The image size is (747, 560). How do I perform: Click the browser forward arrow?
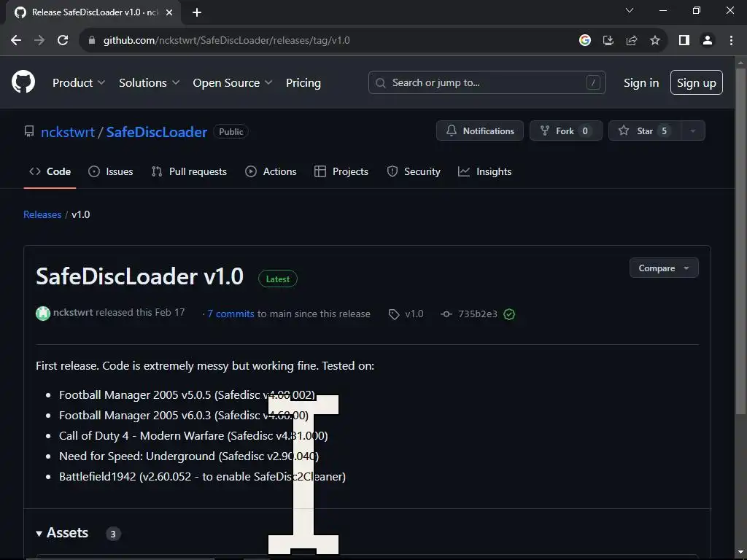tap(39, 41)
